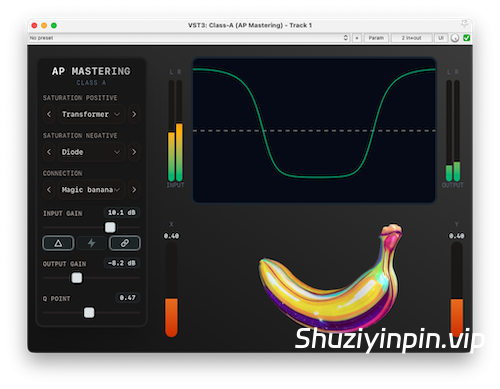Toggle the triangle button

click(x=58, y=243)
